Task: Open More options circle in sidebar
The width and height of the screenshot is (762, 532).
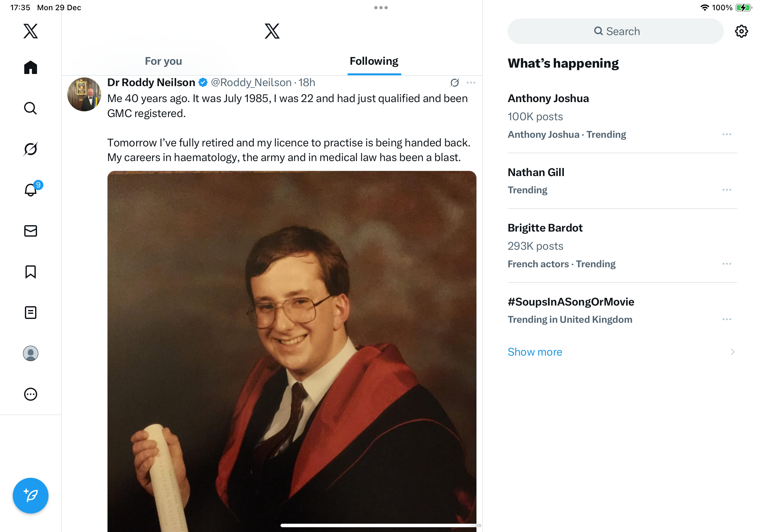Action: [31, 394]
